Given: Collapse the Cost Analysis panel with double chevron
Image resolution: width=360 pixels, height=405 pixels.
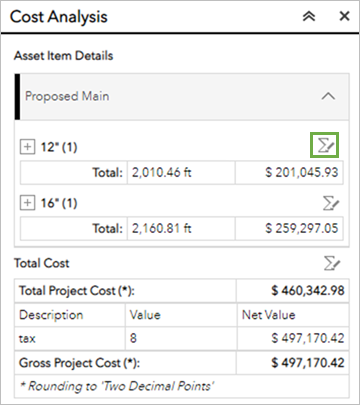Looking at the screenshot, I should (309, 16).
